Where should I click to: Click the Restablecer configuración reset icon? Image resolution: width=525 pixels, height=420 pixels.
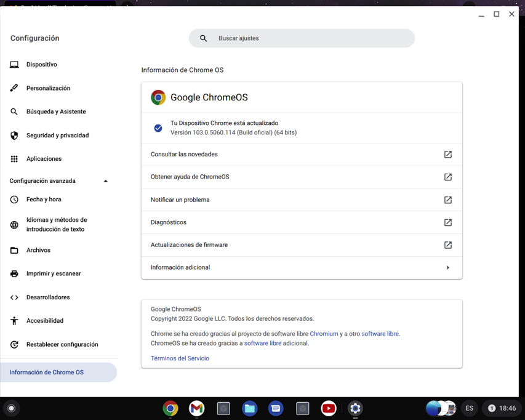click(x=14, y=344)
